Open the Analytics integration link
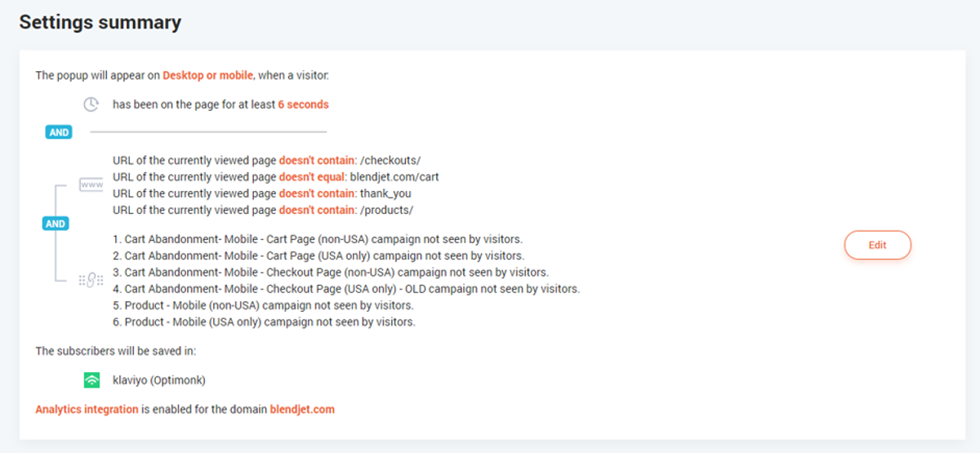 coord(87,409)
